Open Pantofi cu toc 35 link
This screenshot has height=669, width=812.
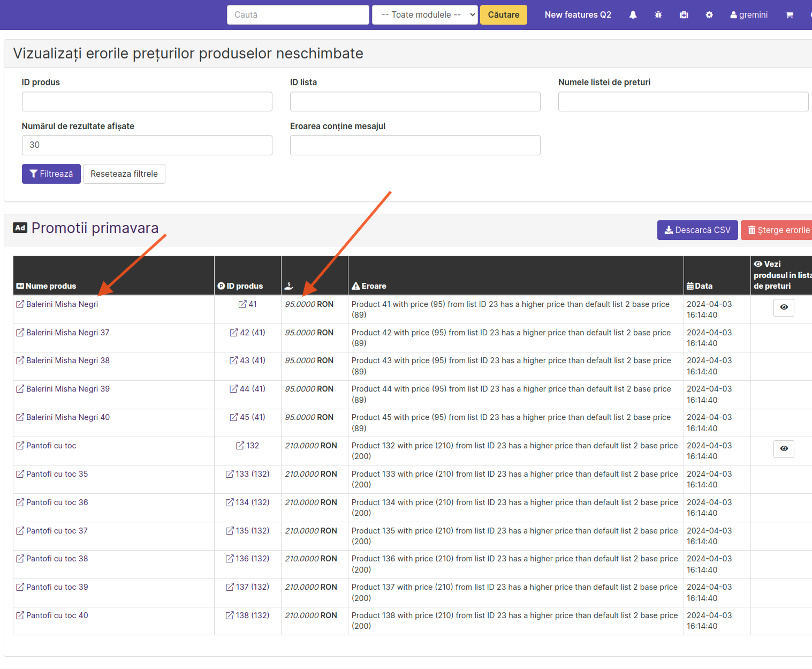pyautogui.click(x=52, y=474)
